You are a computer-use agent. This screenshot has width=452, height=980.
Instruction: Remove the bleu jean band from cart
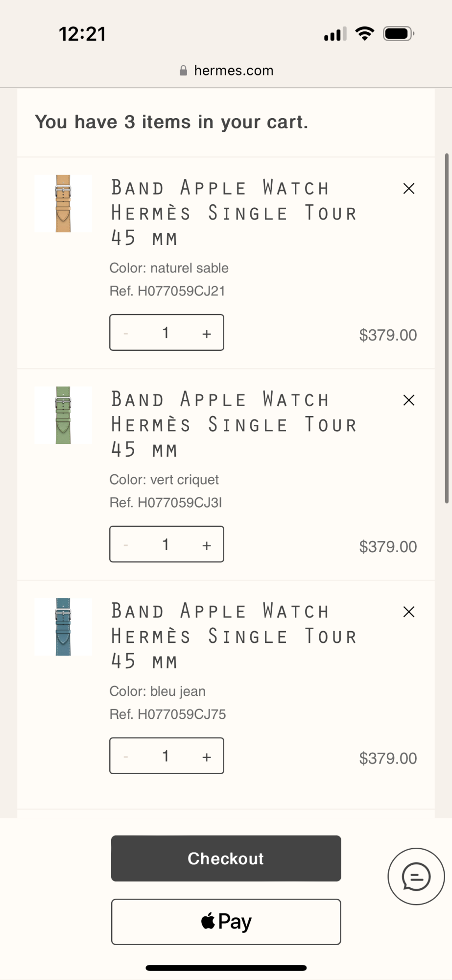coord(408,612)
